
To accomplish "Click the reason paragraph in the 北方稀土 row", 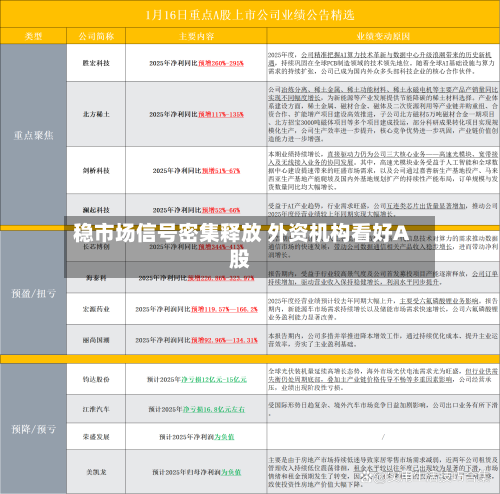I will point(383,114).
